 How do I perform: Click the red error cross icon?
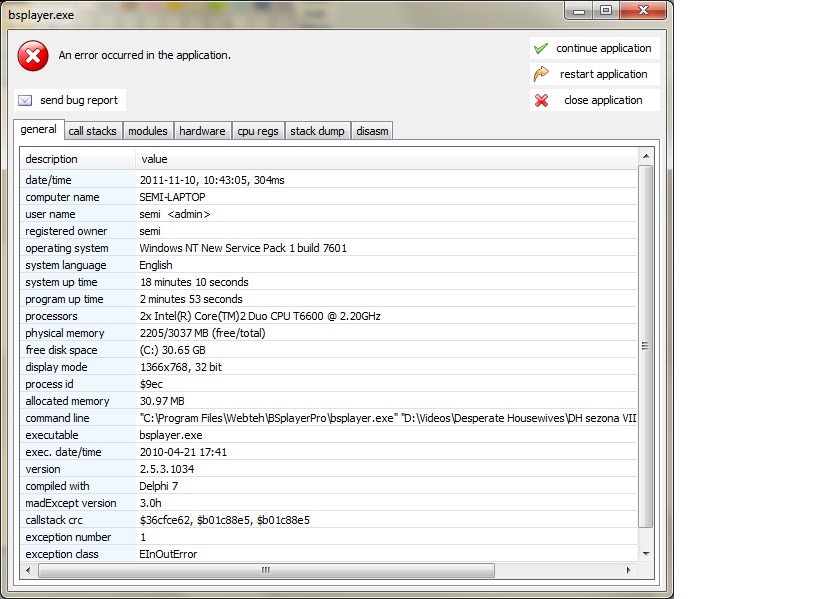coord(33,56)
